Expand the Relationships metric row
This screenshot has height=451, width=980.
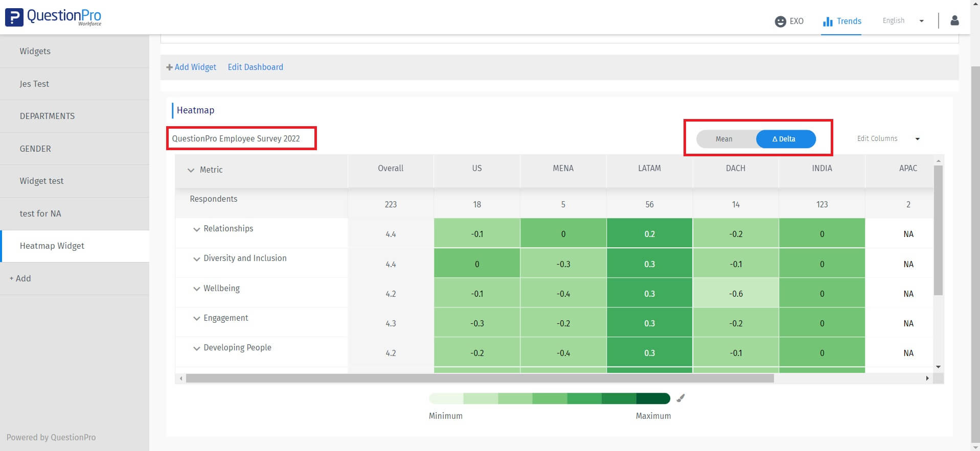pos(196,229)
